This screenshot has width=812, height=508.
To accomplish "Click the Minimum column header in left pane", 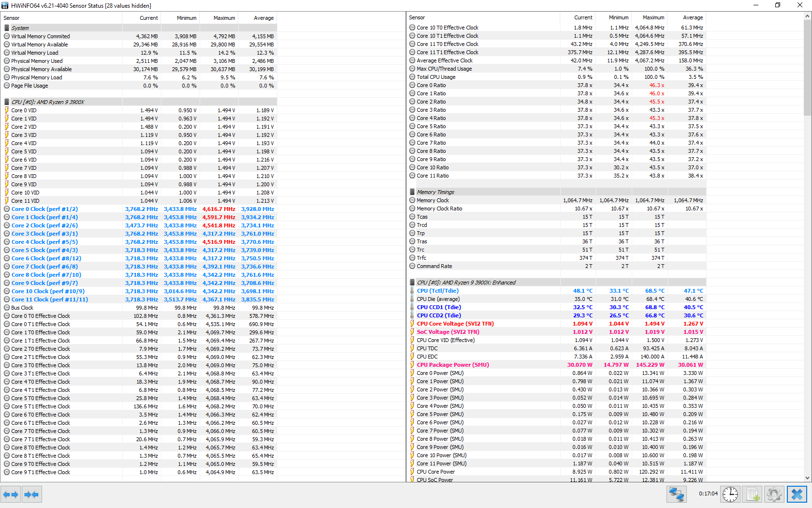I will (180, 18).
